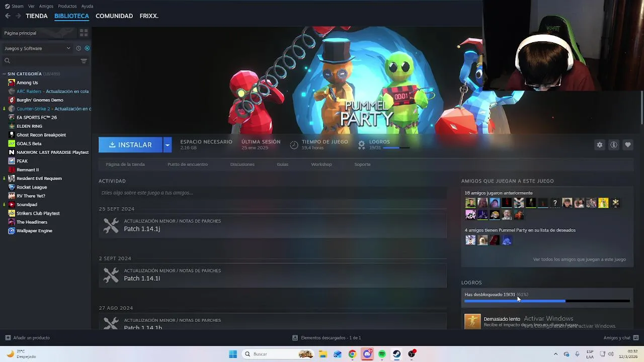Open game settings gear icon
The width and height of the screenshot is (644, 362).
click(600, 145)
